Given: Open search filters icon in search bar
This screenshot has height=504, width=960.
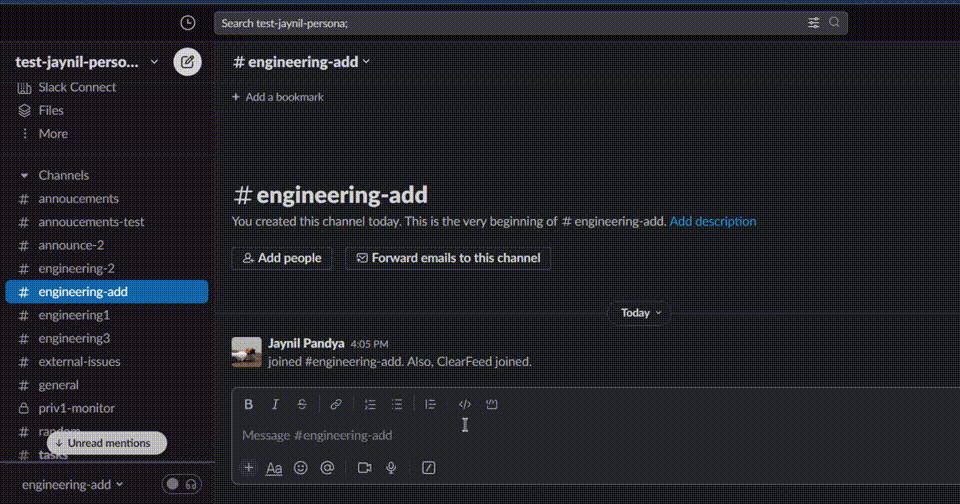Looking at the screenshot, I should pyautogui.click(x=813, y=23).
